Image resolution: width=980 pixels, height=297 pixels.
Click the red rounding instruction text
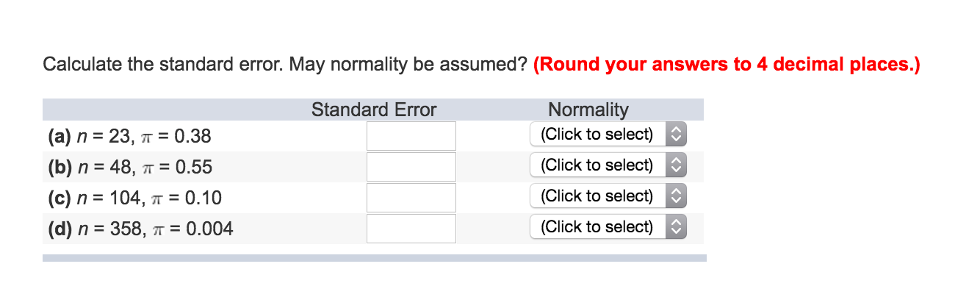point(727,65)
